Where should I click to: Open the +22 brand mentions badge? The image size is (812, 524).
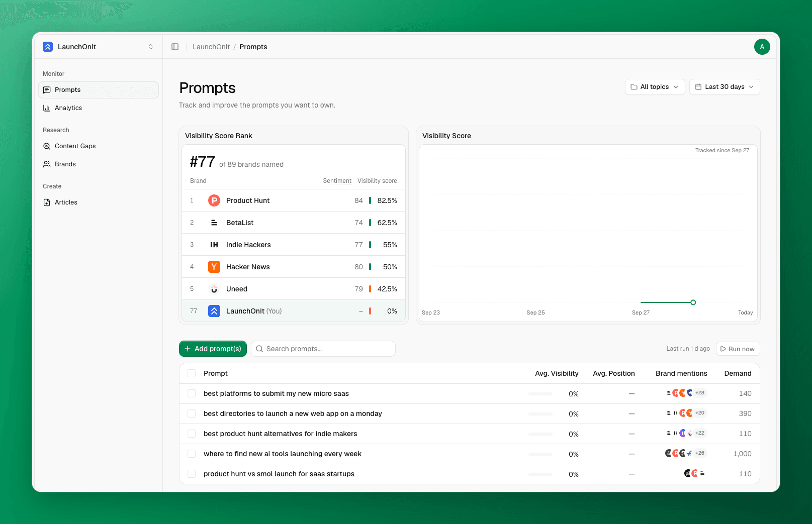pyautogui.click(x=700, y=433)
